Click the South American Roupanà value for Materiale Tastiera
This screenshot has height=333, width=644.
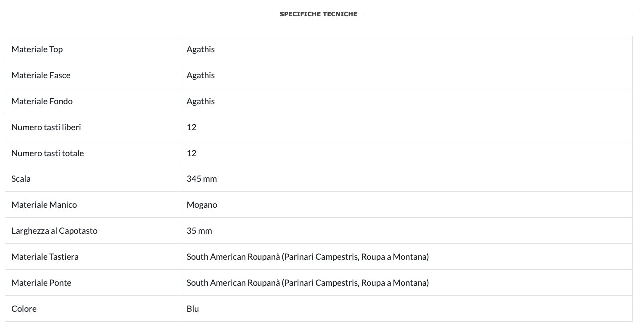[307, 257]
